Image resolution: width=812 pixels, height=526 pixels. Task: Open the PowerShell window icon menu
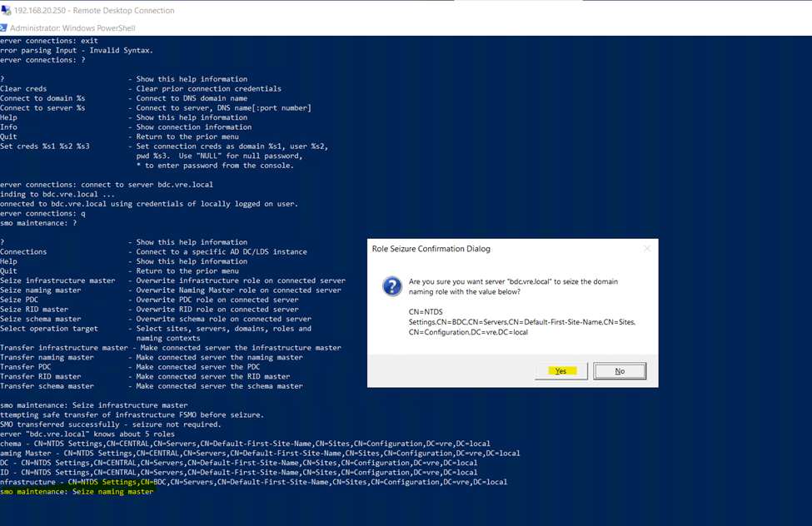[7, 27]
